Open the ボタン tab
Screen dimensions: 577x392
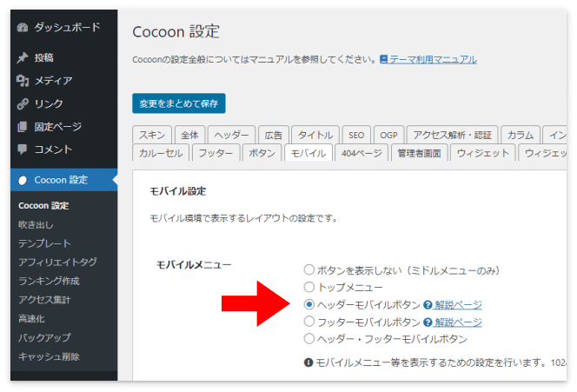pos(262,153)
